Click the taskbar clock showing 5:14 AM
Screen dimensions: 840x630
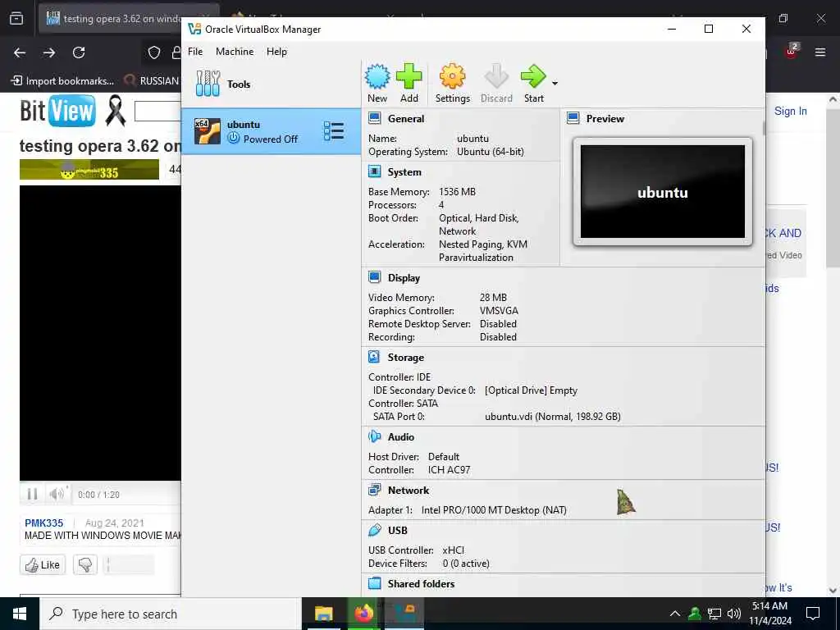(769, 614)
